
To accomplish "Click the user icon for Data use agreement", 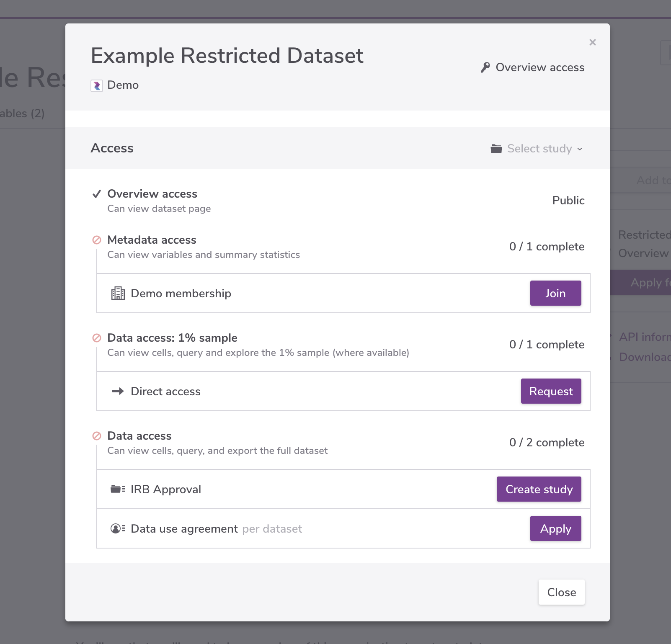I will (118, 528).
